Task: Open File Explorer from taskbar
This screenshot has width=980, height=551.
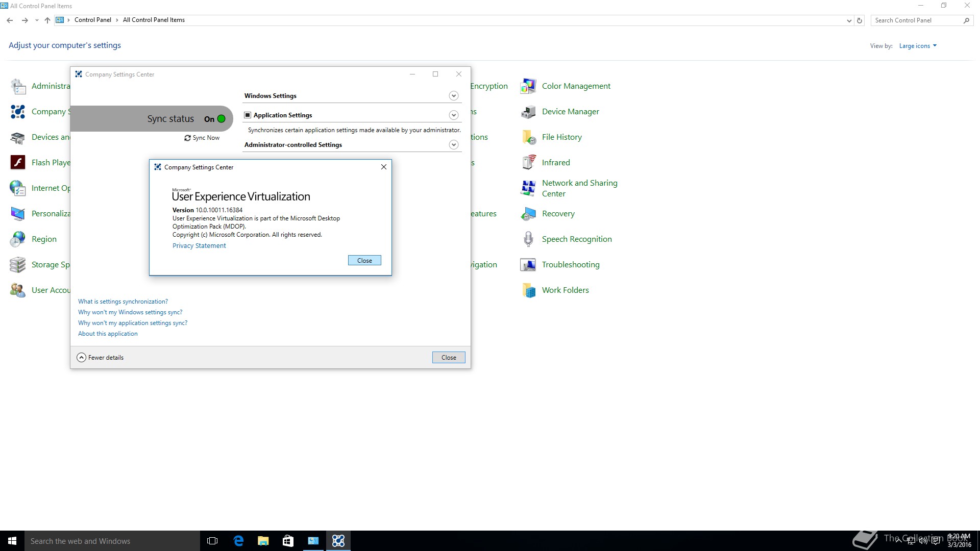Action: pos(263,541)
